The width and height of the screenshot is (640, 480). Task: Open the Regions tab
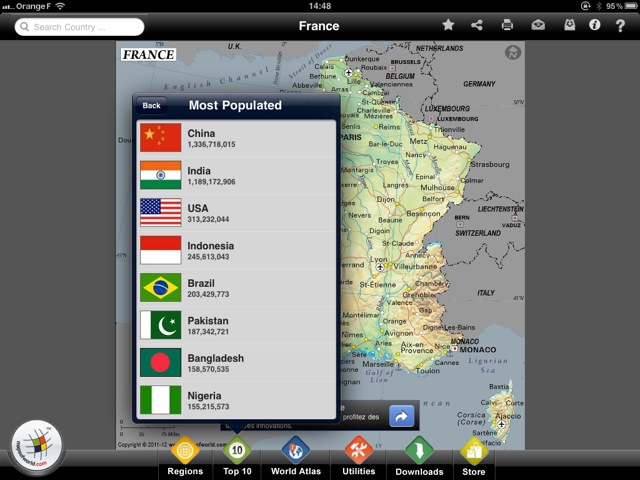coord(185,457)
